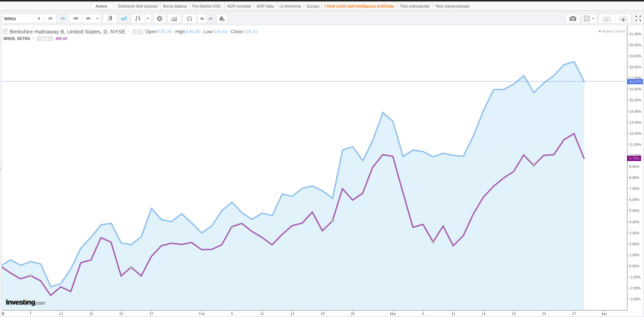Screen dimensions: 644x317
Task: Toggle visibility of Berkshire Hathaway B series
Action: (x=135, y=32)
